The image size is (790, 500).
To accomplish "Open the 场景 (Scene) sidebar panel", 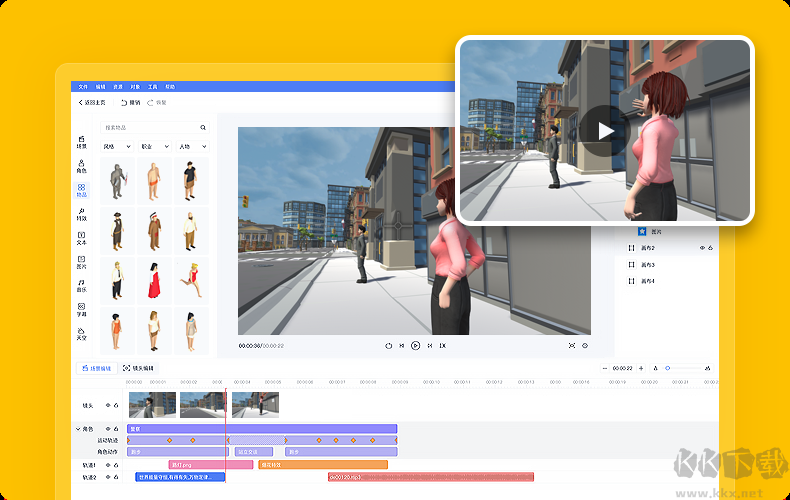I will (82, 143).
